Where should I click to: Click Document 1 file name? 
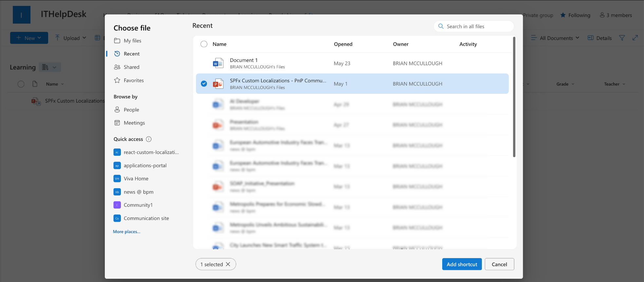pos(244,60)
